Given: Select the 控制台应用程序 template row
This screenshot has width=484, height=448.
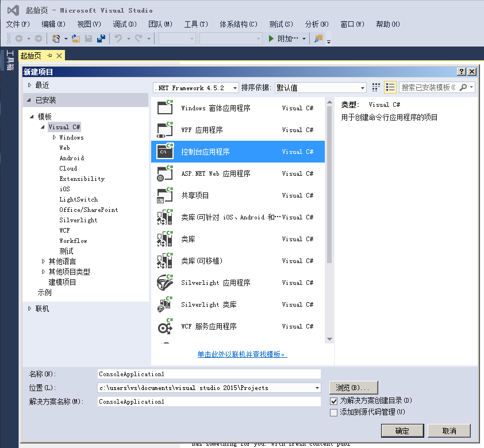Looking at the screenshot, I should click(x=238, y=152).
